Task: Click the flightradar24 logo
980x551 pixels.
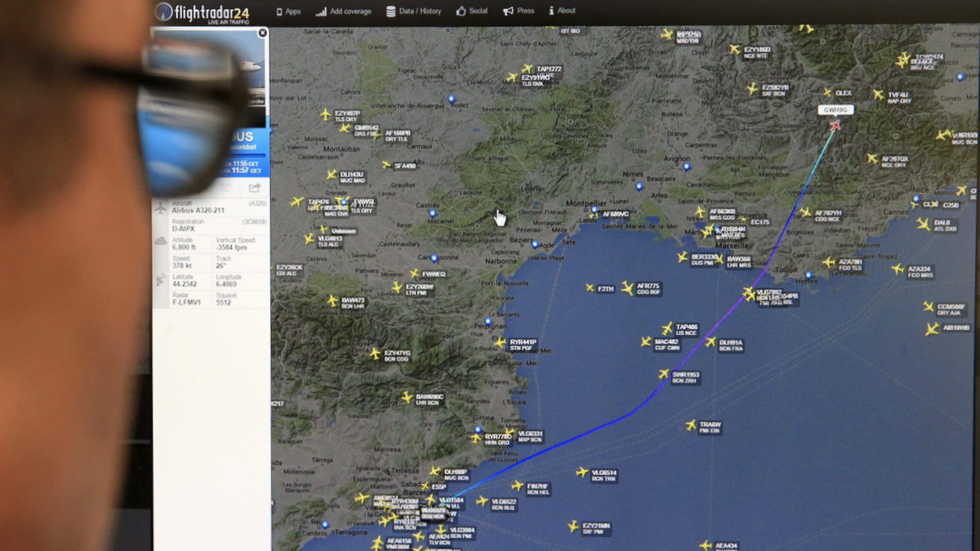Action: (x=202, y=11)
